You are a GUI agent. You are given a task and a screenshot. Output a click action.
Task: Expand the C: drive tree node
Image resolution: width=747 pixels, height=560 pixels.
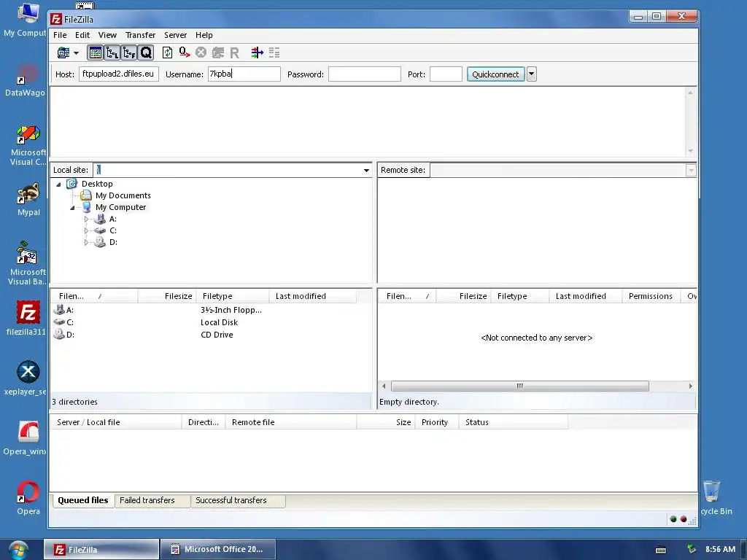[86, 230]
